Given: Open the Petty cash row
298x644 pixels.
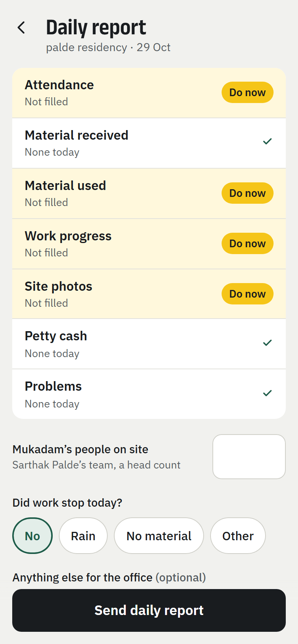Looking at the screenshot, I should pos(149,344).
